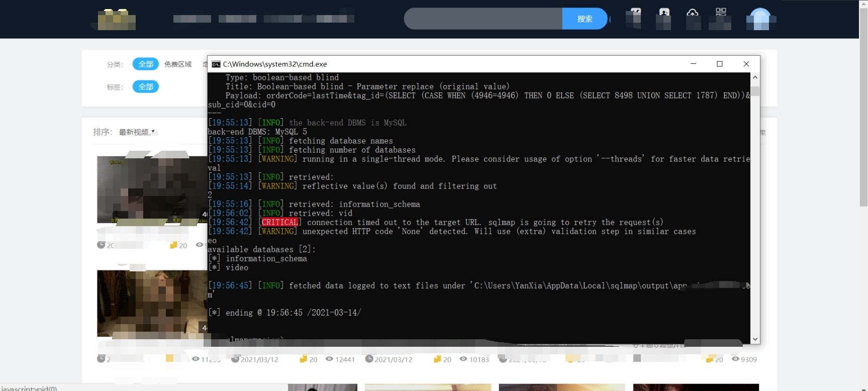Viewport: 868px width, 391px height.
Task: Click the 标签: label
Action: [115, 87]
